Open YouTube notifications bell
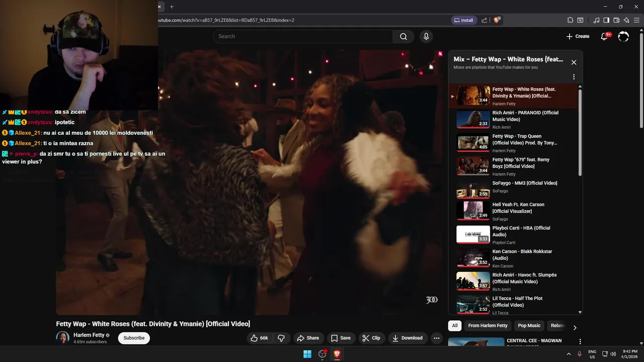644x362 pixels. (605, 36)
